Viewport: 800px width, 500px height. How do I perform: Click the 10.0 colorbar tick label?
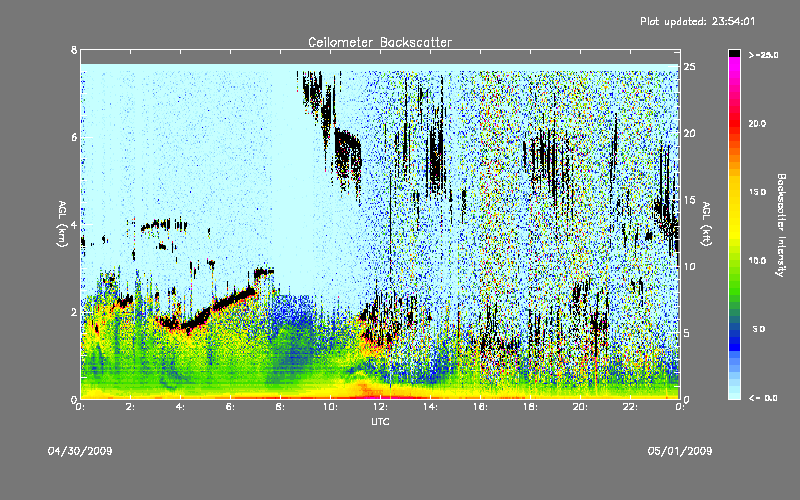click(758, 261)
